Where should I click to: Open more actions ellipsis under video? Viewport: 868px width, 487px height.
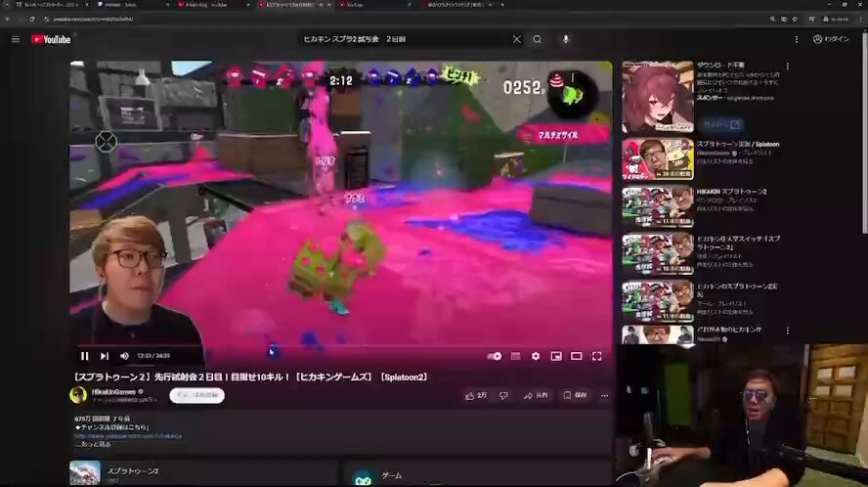(x=604, y=396)
